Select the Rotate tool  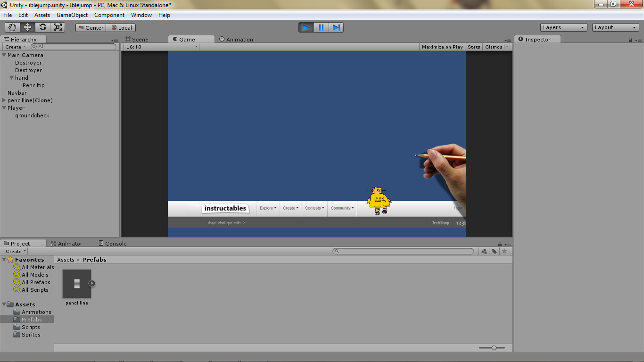coord(43,27)
